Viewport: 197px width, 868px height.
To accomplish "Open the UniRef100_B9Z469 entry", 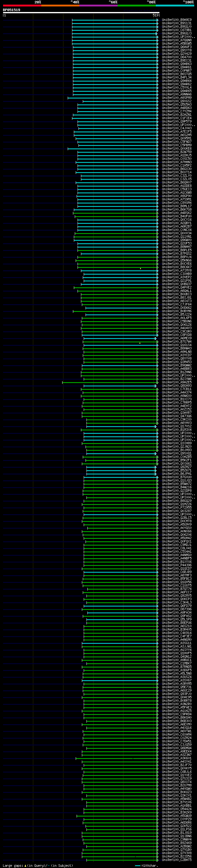I will [177, 843].
